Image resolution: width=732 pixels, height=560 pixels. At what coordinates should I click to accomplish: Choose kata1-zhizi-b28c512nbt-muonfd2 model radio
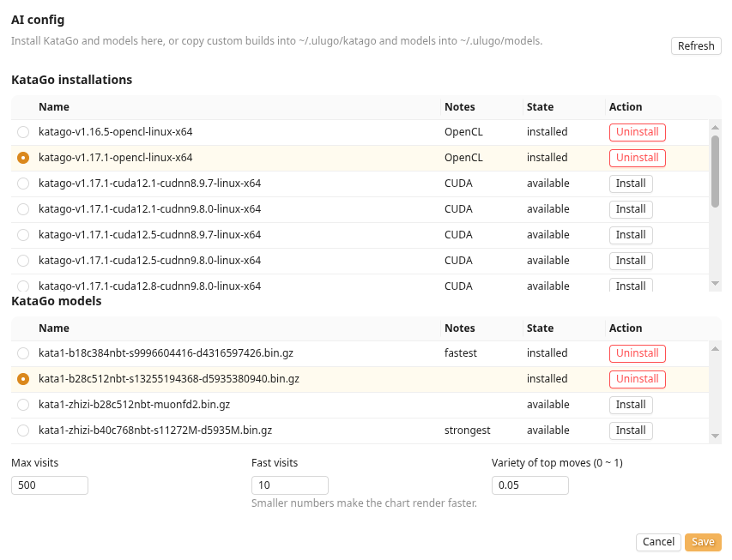point(23,405)
